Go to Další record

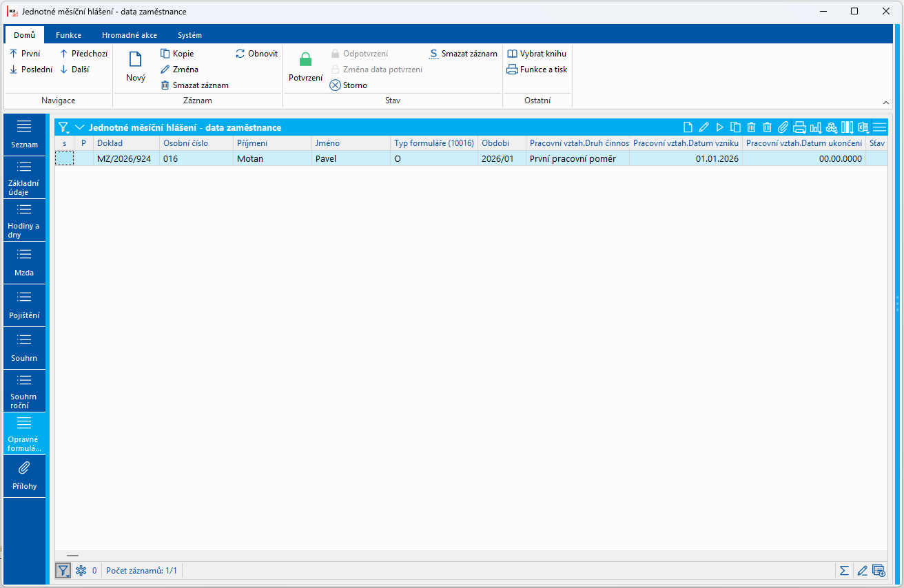click(74, 70)
